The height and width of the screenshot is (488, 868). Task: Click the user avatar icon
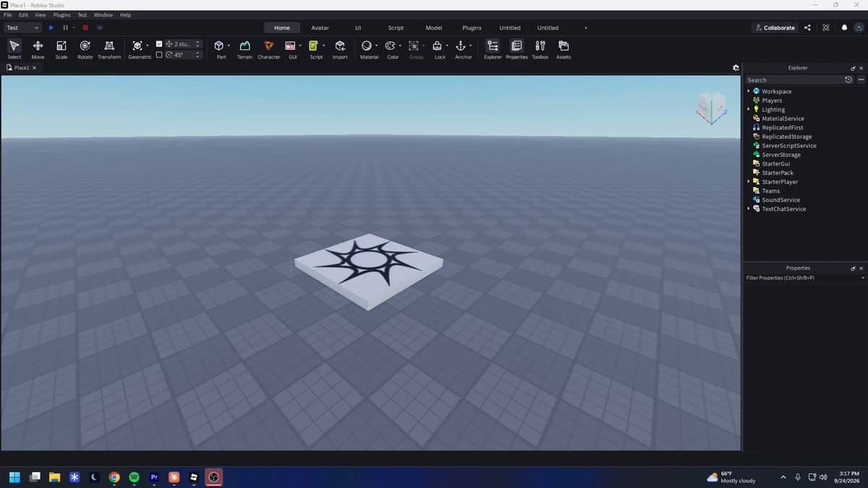(858, 27)
